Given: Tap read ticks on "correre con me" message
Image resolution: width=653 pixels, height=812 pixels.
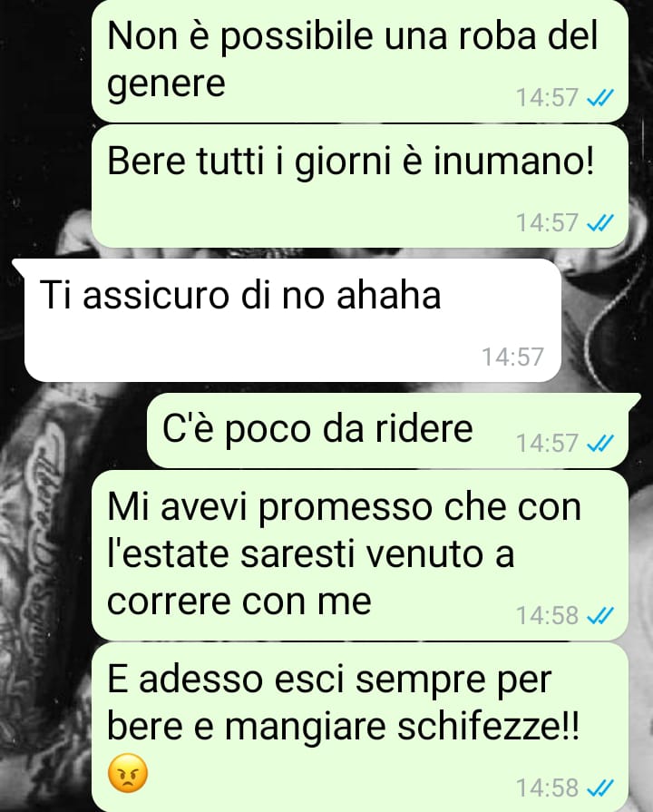Looking at the screenshot, I should [600, 615].
